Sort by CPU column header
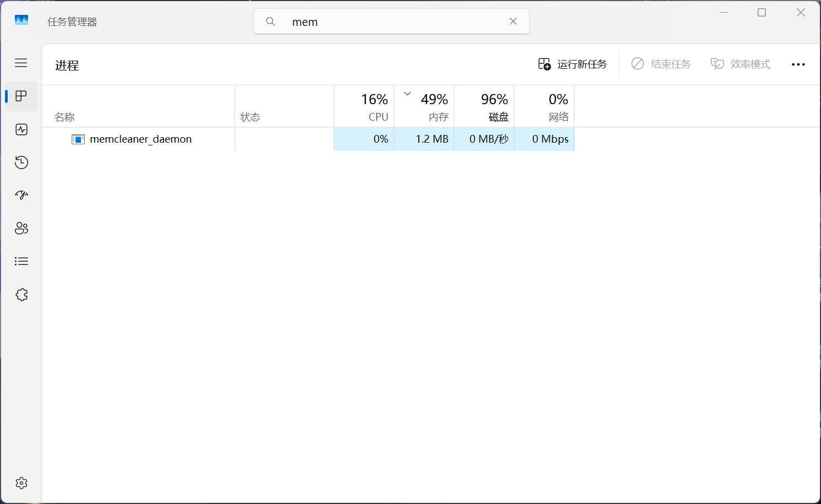This screenshot has width=821, height=504. pyautogui.click(x=364, y=106)
